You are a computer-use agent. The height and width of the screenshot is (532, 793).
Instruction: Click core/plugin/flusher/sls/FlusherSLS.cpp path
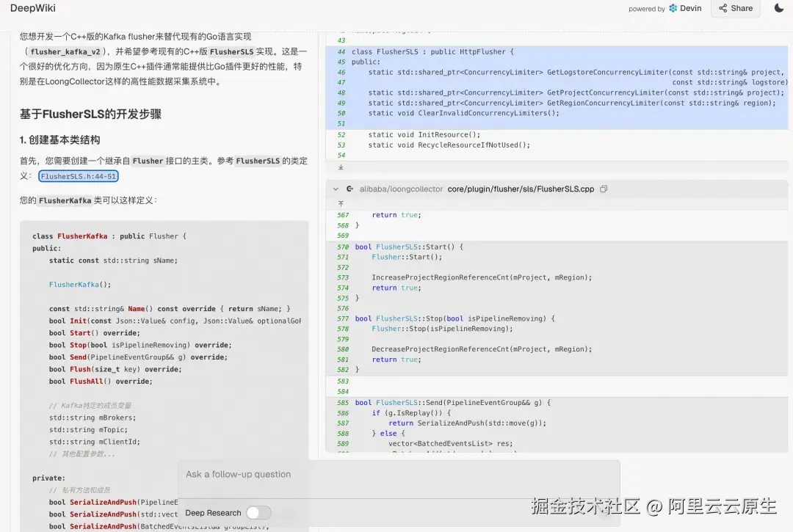(521, 189)
